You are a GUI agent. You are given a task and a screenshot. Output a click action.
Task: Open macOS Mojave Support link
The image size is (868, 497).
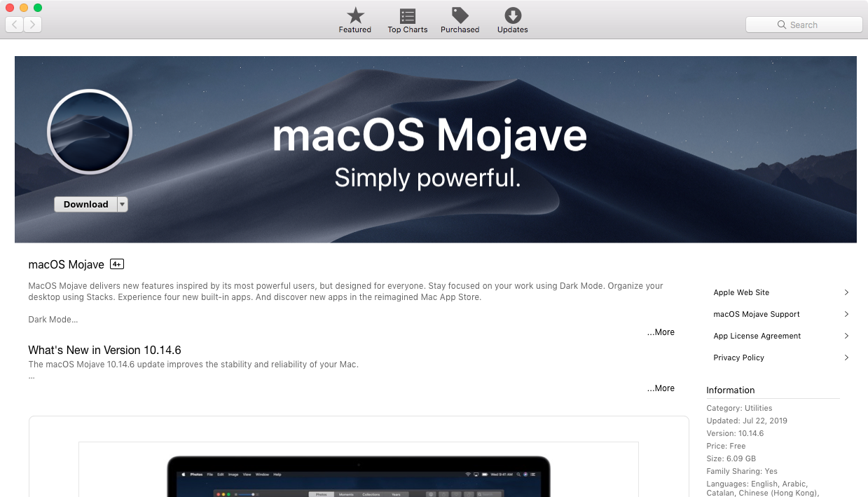(x=757, y=314)
